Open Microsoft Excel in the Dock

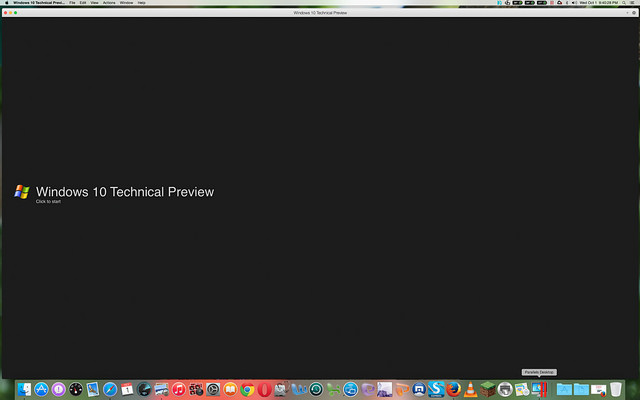[333, 389]
